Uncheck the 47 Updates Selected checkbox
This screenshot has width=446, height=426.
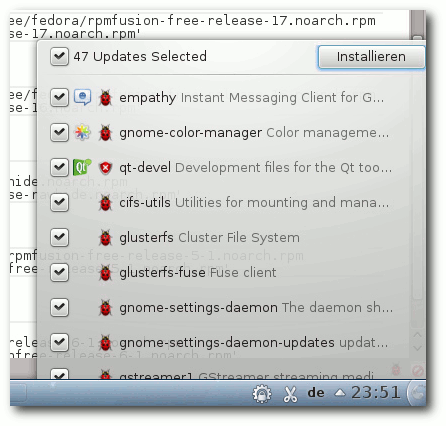[59, 56]
